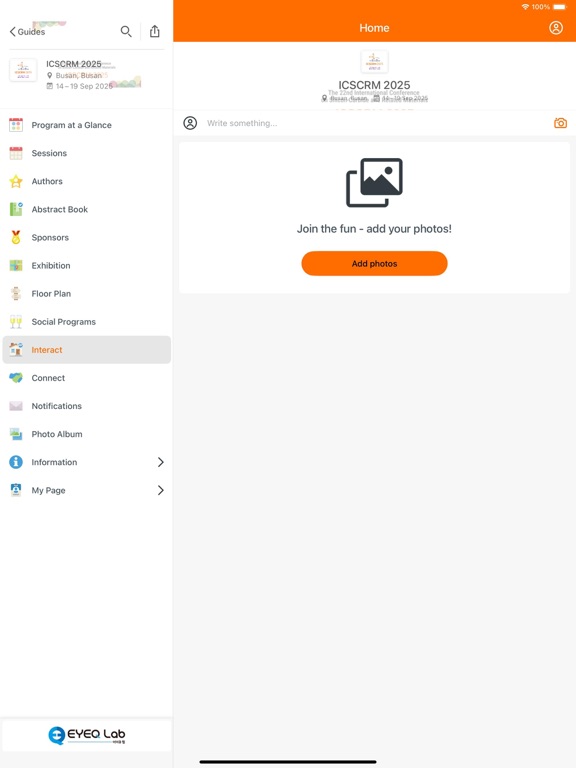Screen dimensions: 576x768
Task: Click the ICSCRM 2025 title in sidebar
Action: [x=73, y=64]
